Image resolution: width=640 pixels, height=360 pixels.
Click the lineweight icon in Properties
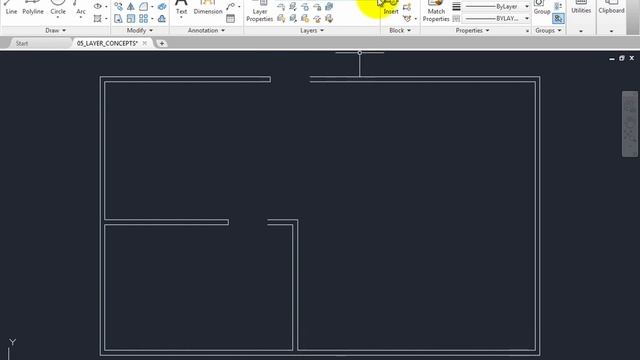click(x=456, y=7)
